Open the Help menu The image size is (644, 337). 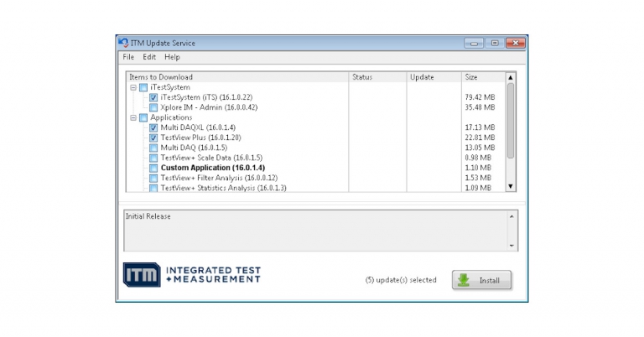pos(172,57)
